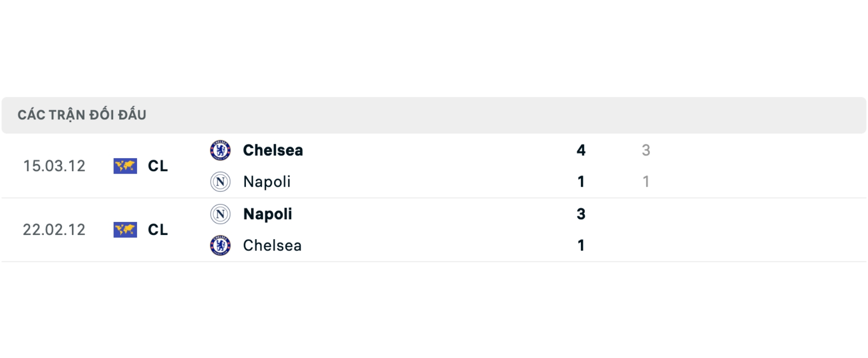Screen dimensions: 868x358
Task: Open the Napoli team page link
Action: 267,182
